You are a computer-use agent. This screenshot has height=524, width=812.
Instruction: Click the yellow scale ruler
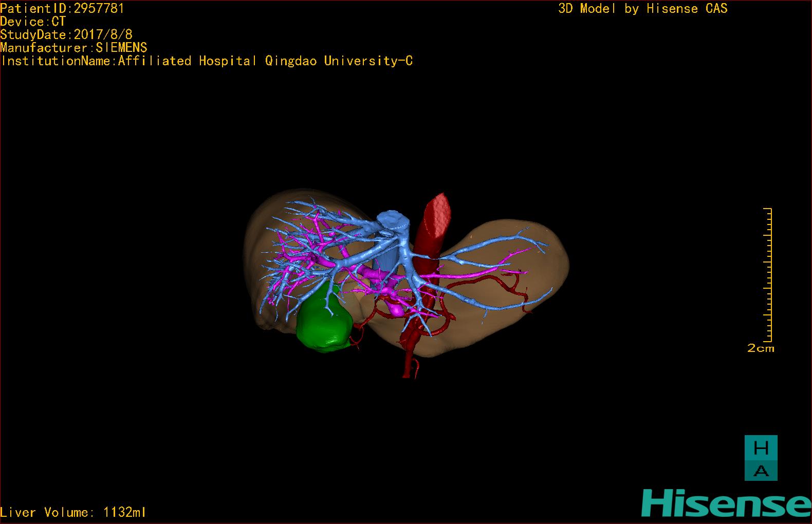(x=768, y=275)
